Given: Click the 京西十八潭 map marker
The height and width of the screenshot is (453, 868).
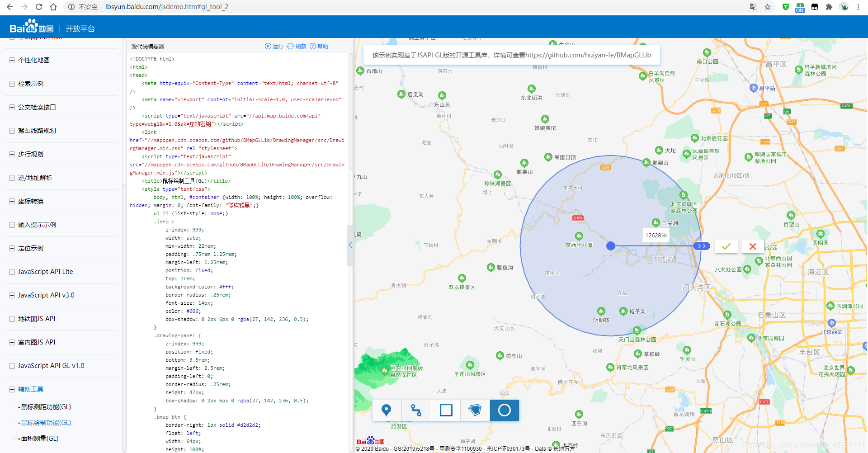Looking at the screenshot, I should pyautogui.click(x=579, y=236).
